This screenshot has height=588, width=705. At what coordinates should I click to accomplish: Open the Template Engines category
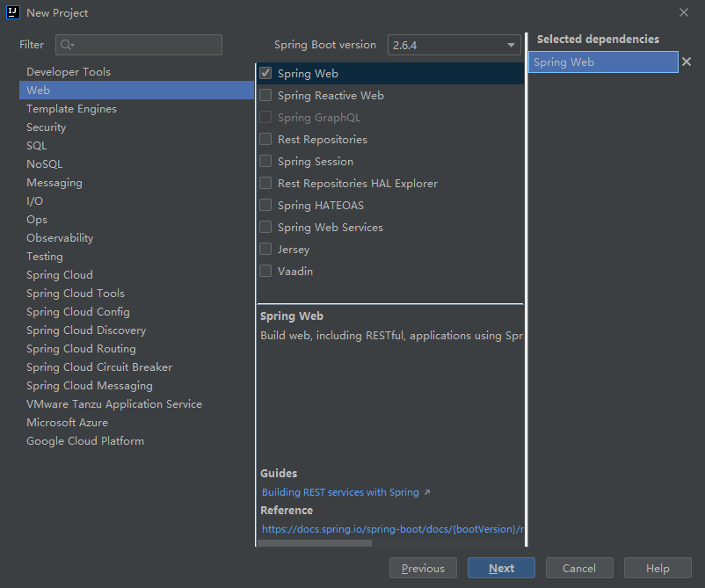click(136, 109)
